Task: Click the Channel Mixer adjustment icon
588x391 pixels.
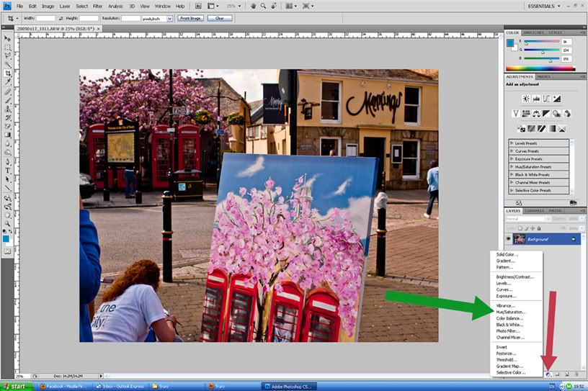Action: point(566,114)
